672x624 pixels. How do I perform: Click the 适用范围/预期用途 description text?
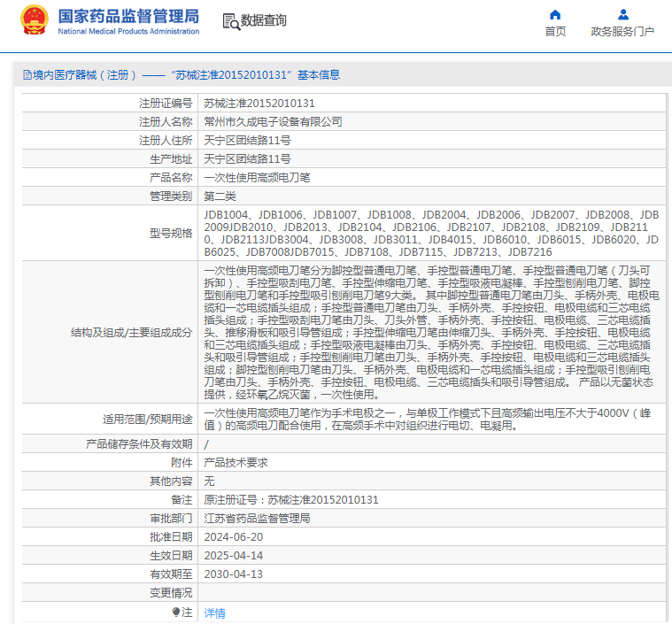tap(428, 420)
